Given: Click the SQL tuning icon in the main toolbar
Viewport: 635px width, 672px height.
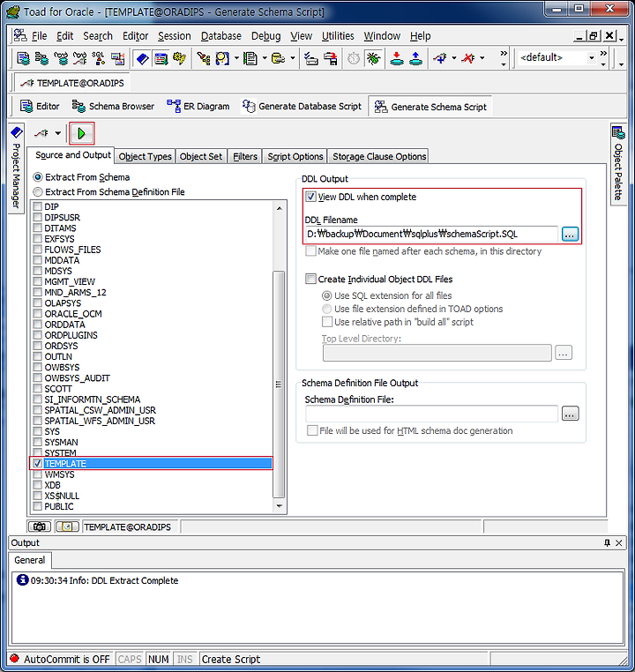Looking at the screenshot, I should pos(99,58).
